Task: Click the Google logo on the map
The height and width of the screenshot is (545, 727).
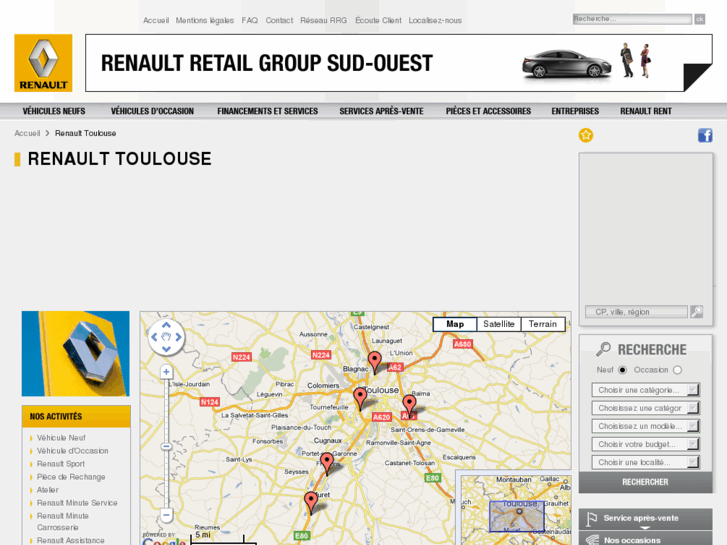Action: [x=164, y=541]
